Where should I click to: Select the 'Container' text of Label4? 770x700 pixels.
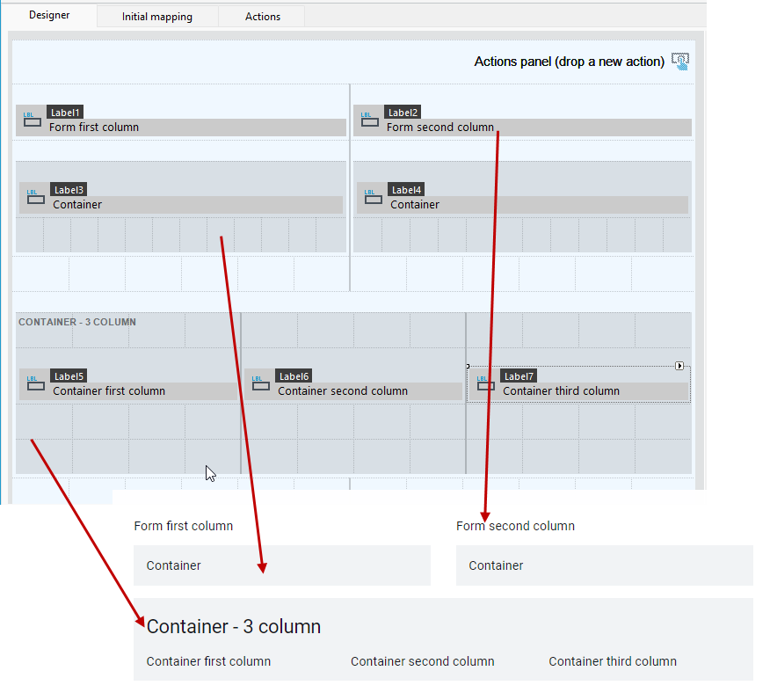tap(415, 204)
